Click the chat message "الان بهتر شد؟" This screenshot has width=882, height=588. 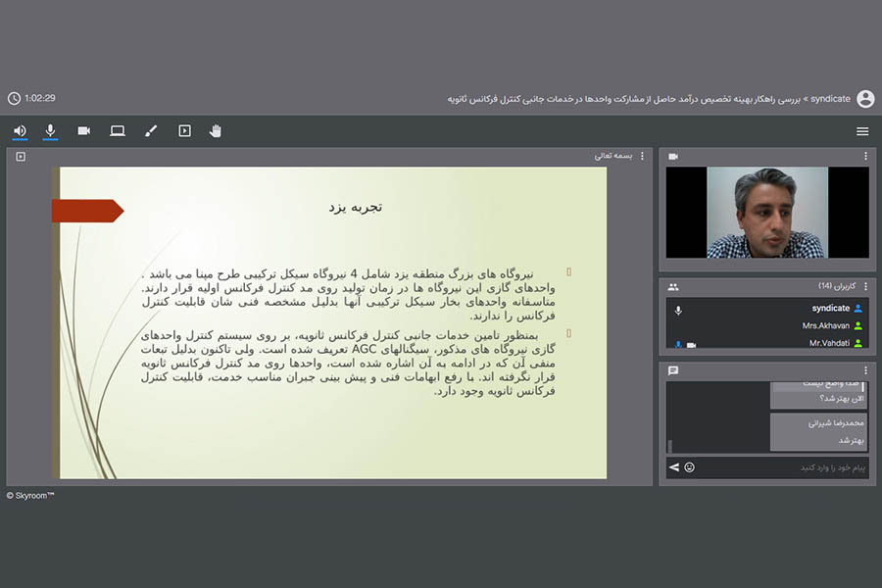click(842, 399)
